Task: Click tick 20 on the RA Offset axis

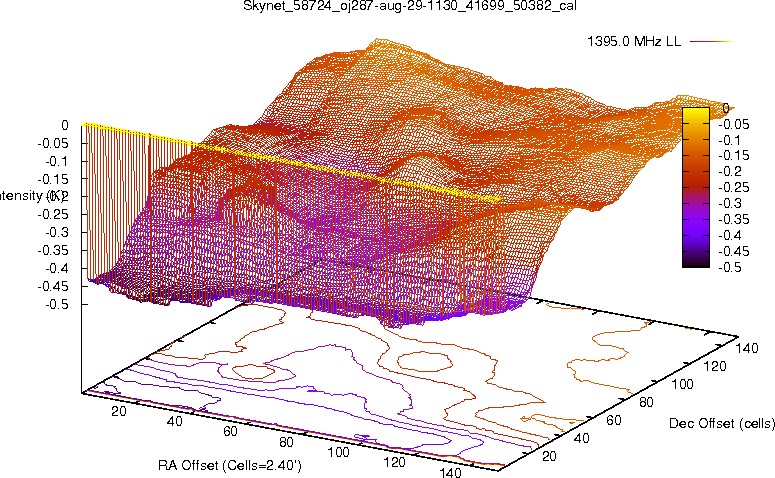Action: 119,411
